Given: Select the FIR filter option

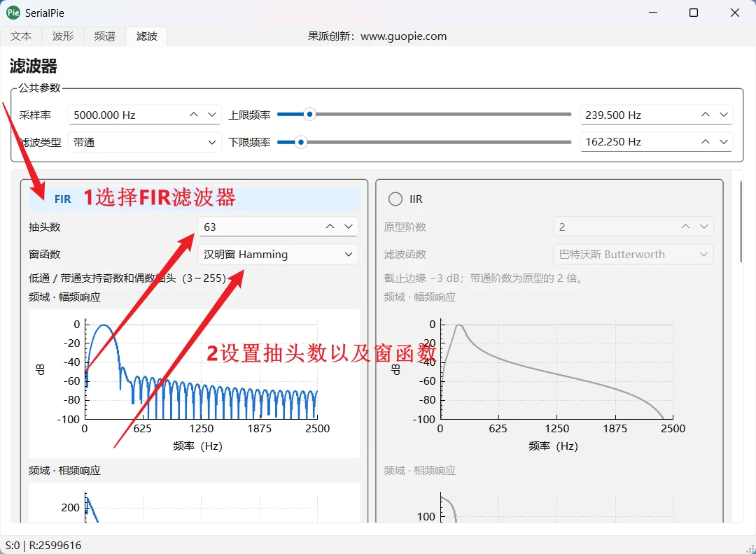Looking at the screenshot, I should 194,199.
